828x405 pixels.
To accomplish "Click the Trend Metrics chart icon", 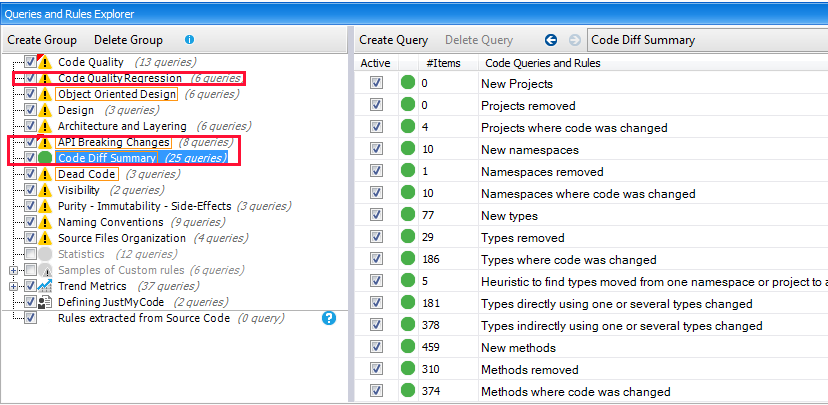I will pyautogui.click(x=45, y=286).
